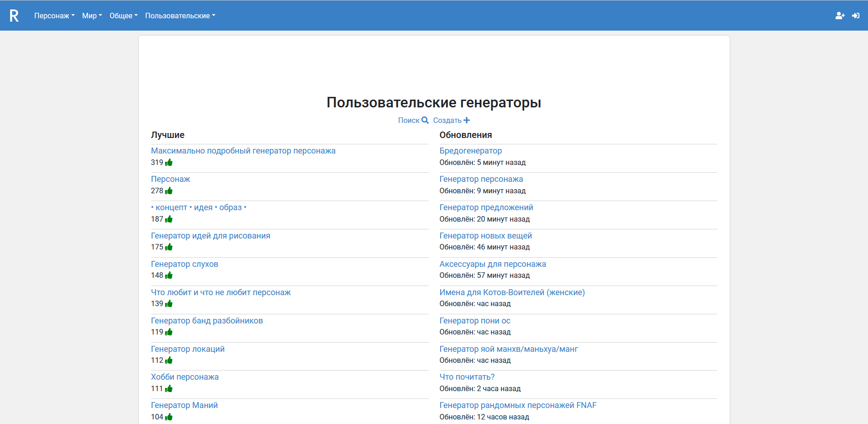
Task: Open Генератор рандомных персонажей FNAF
Action: (x=518, y=405)
